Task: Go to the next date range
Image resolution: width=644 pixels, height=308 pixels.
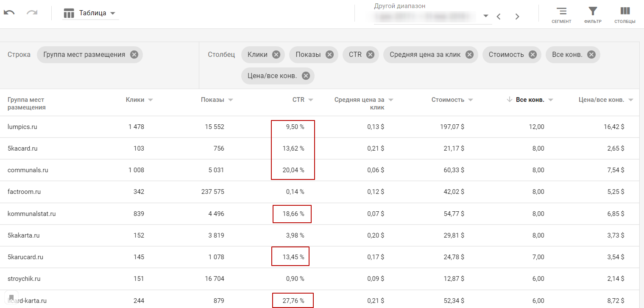Action: pos(517,17)
